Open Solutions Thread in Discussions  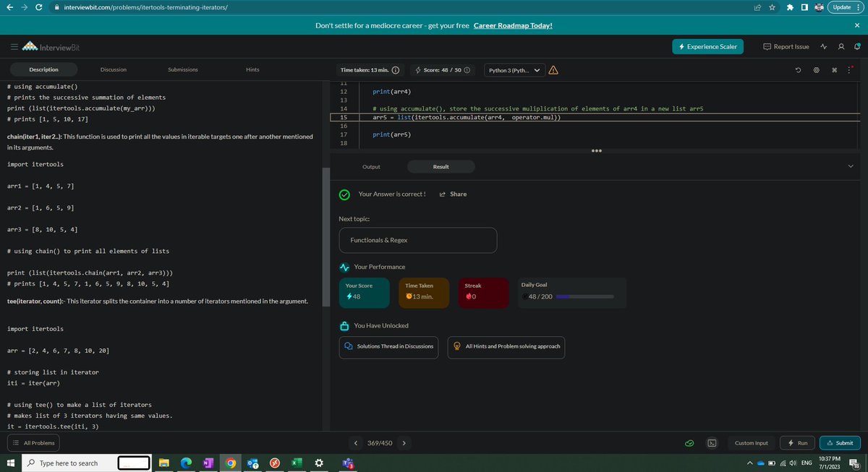tap(389, 346)
